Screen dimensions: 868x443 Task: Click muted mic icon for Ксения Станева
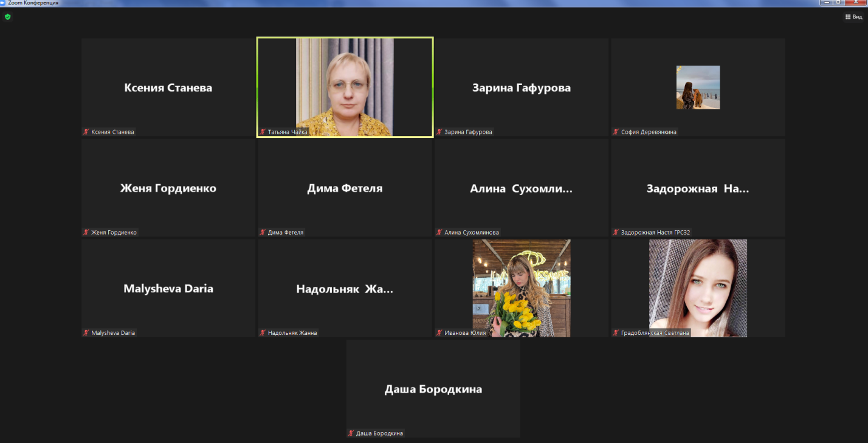(86, 132)
